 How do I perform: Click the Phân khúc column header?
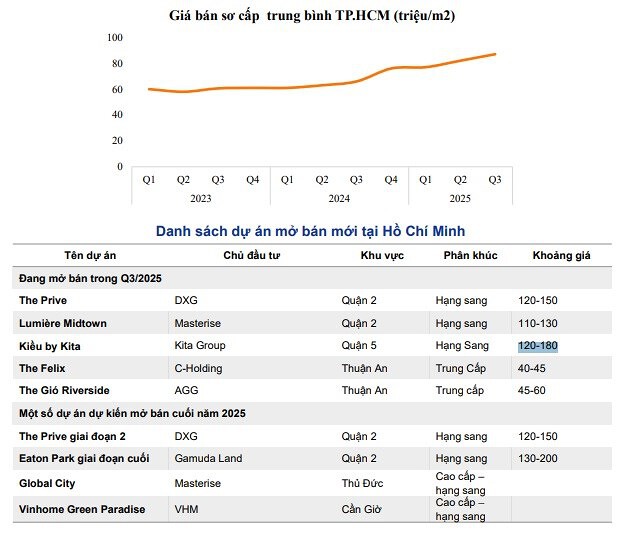pyautogui.click(x=470, y=255)
